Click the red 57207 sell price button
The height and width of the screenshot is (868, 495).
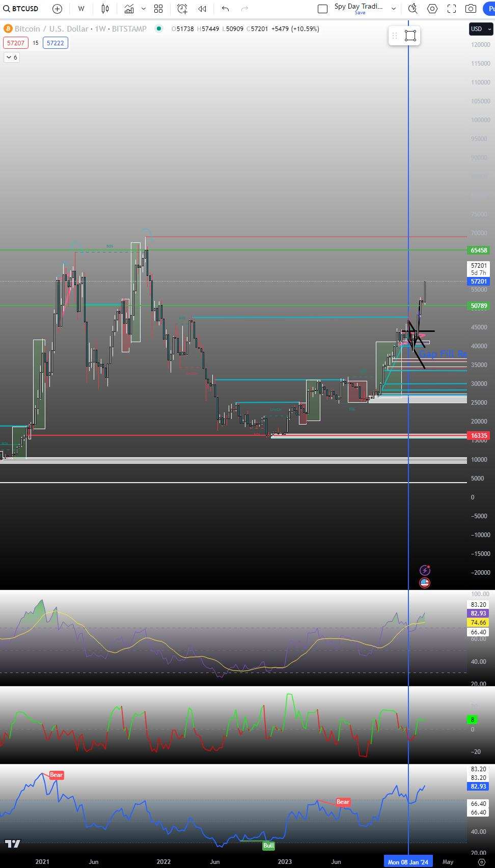(x=15, y=43)
